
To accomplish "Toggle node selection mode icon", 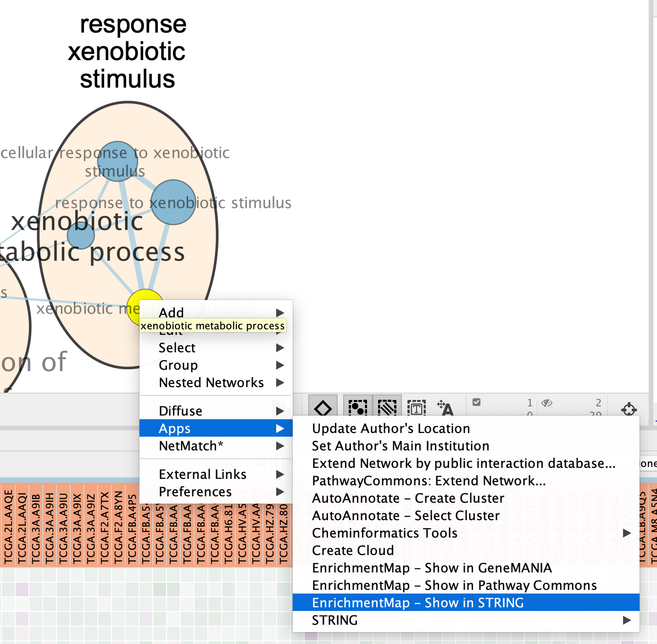I will 357,407.
